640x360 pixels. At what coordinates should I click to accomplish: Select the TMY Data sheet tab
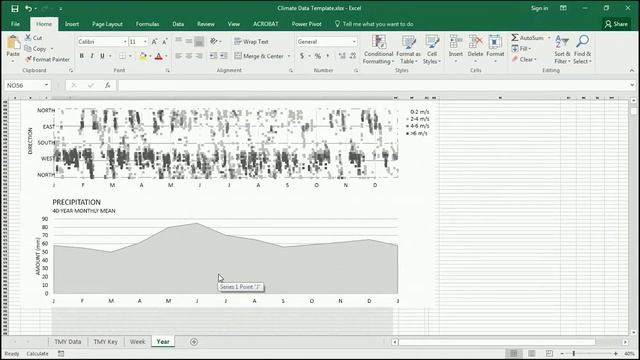(x=68, y=342)
